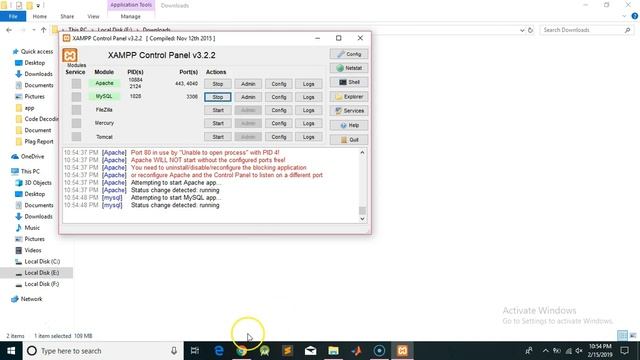Click the XAMPP orange logo

[x=70, y=56]
